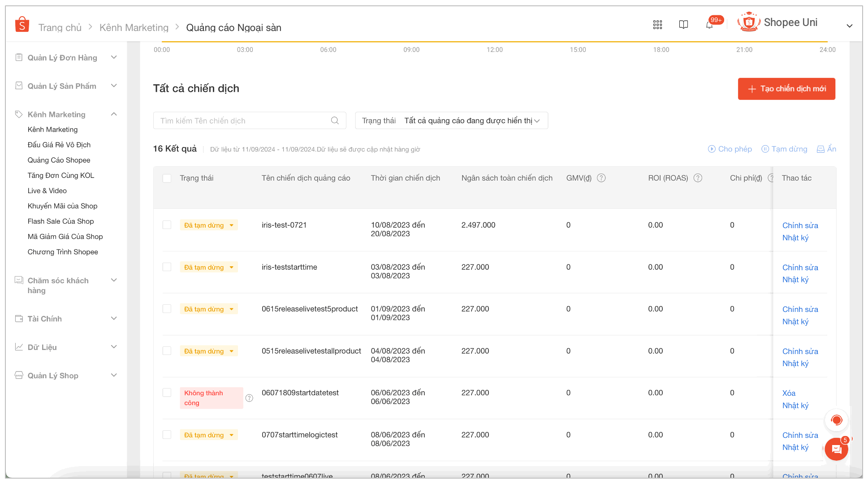Click Nhật ký for 0615releaselivetest5product
This screenshot has height=484, width=868.
(795, 322)
